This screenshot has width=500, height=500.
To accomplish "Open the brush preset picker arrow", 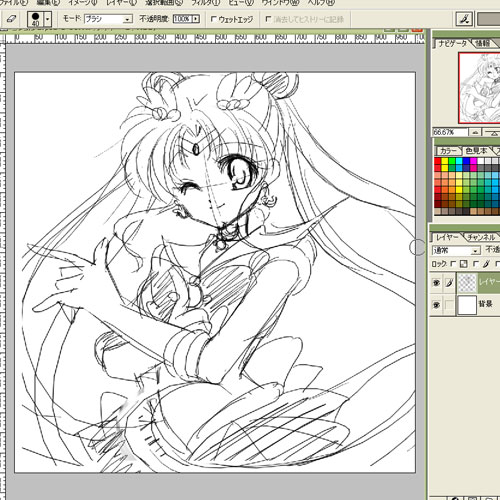I will click(48, 19).
